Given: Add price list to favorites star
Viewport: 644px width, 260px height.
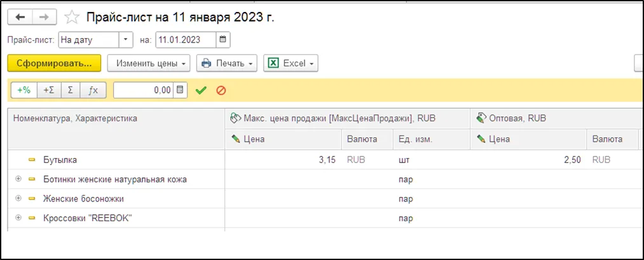Looking at the screenshot, I should (73, 17).
